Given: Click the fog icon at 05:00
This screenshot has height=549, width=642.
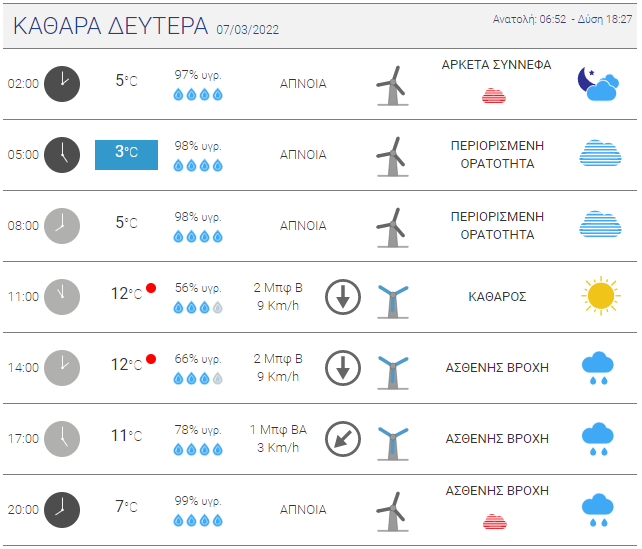Looking at the screenshot, I should click(x=599, y=154).
